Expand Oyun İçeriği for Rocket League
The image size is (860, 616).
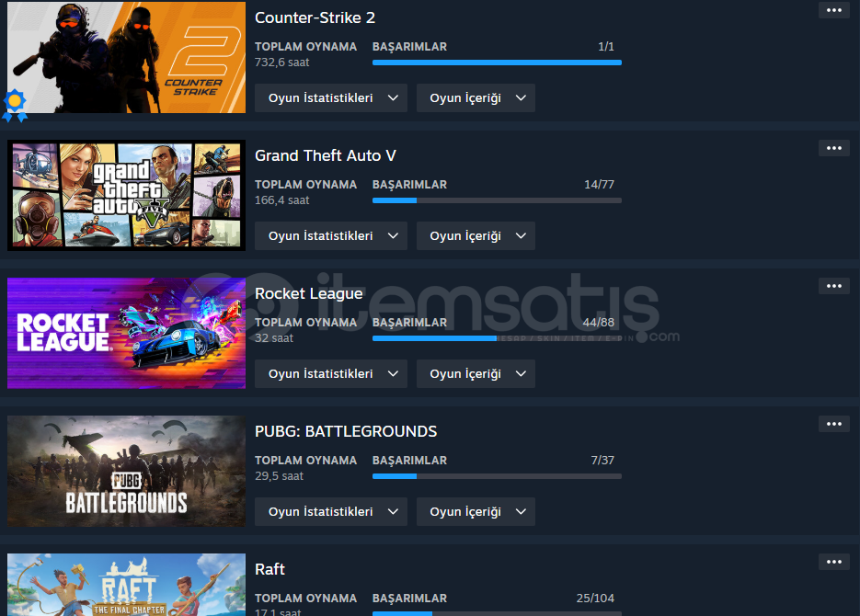click(x=476, y=374)
